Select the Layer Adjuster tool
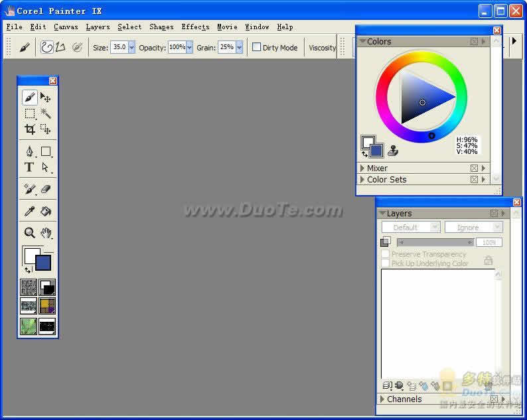 (x=45, y=98)
